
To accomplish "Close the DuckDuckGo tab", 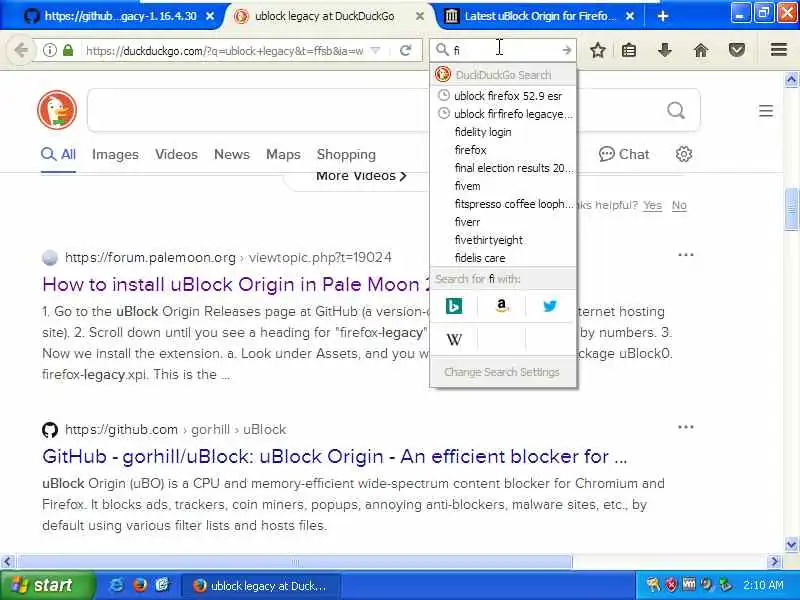I will coord(419,16).
